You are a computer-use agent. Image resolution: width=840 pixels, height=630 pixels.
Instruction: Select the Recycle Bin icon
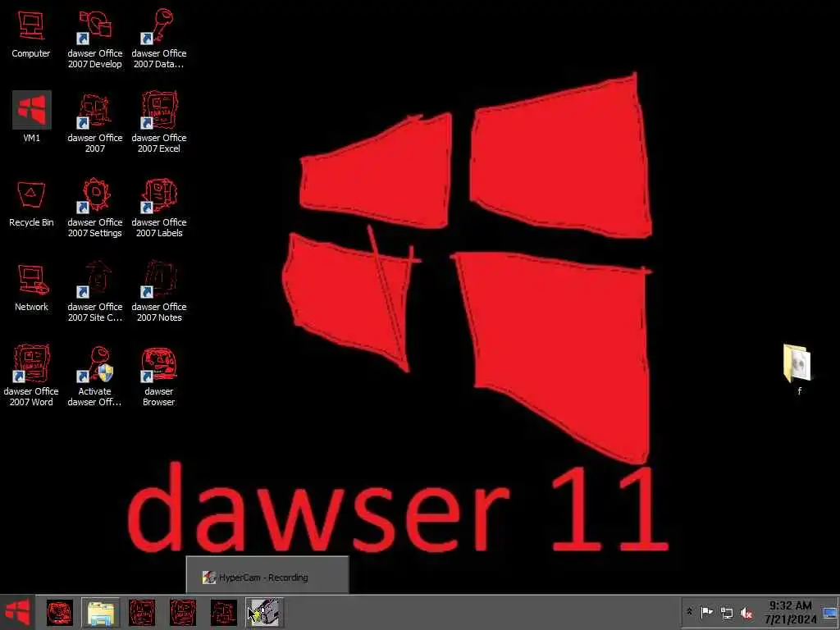point(31,203)
